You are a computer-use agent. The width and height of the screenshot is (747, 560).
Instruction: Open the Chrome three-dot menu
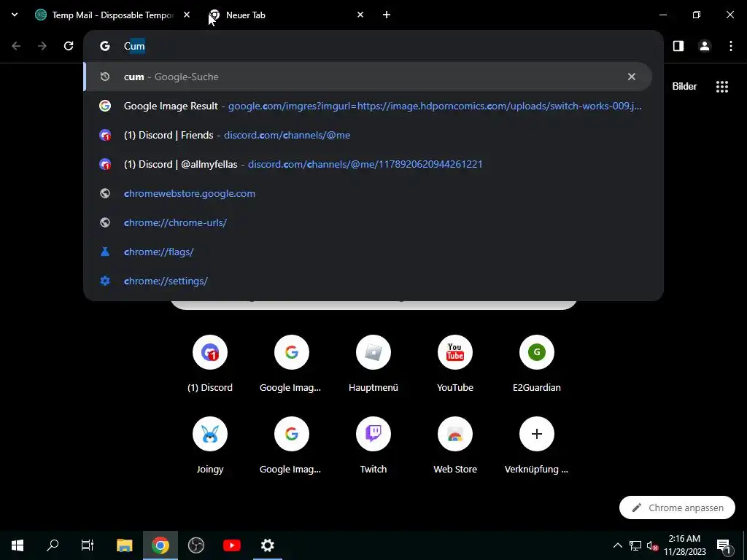pyautogui.click(x=731, y=46)
